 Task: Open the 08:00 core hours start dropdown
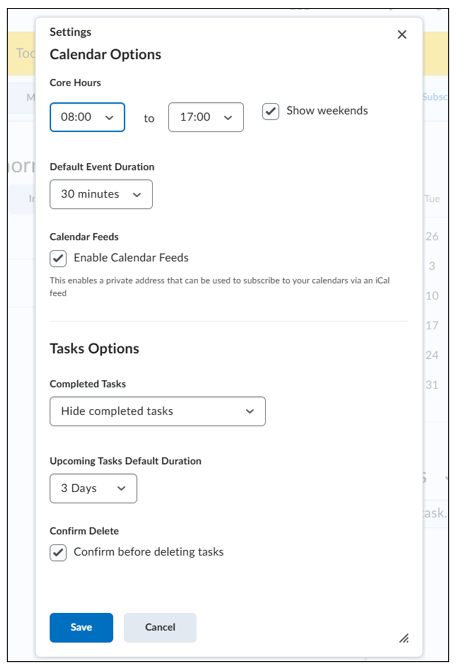tap(87, 117)
